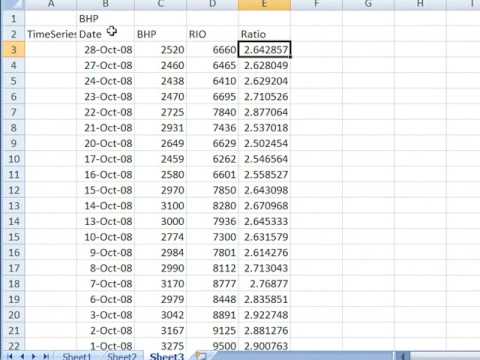The image size is (480, 360).
Task: Click ratio cell 2.558527
Action: [264, 174]
